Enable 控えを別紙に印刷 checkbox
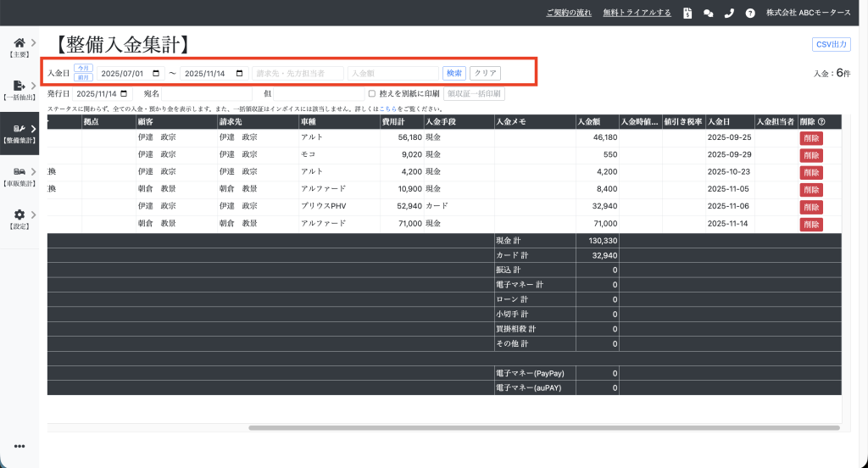The image size is (868, 468). pyautogui.click(x=371, y=93)
